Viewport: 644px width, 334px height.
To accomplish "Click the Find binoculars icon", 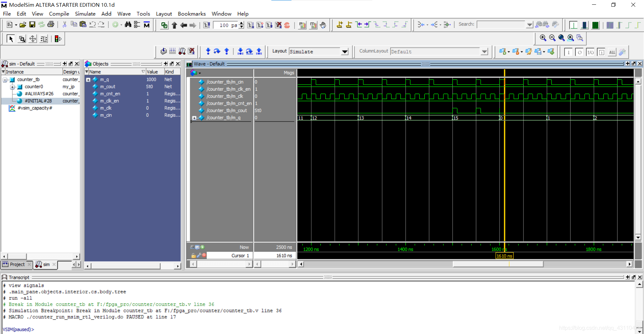I will point(128,25).
